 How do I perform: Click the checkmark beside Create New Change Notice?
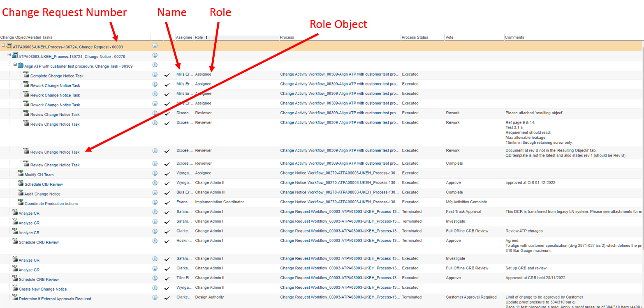pyautogui.click(x=167, y=287)
